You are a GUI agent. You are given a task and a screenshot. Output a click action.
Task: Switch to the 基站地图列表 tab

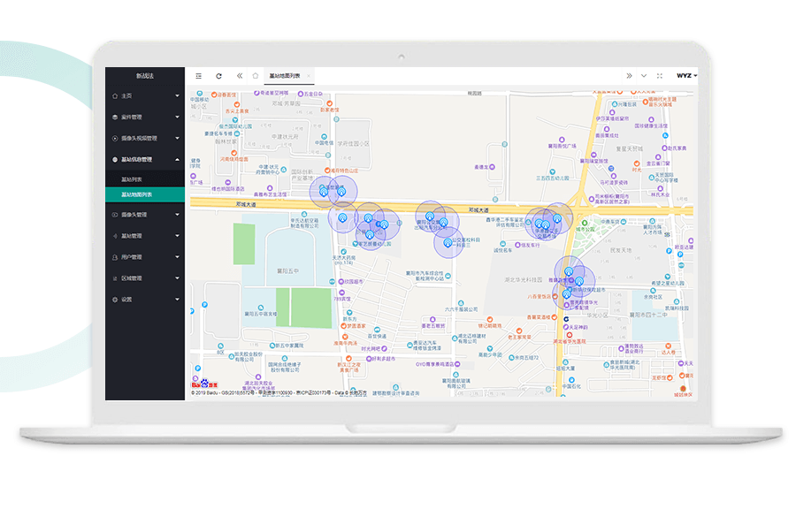pyautogui.click(x=284, y=76)
